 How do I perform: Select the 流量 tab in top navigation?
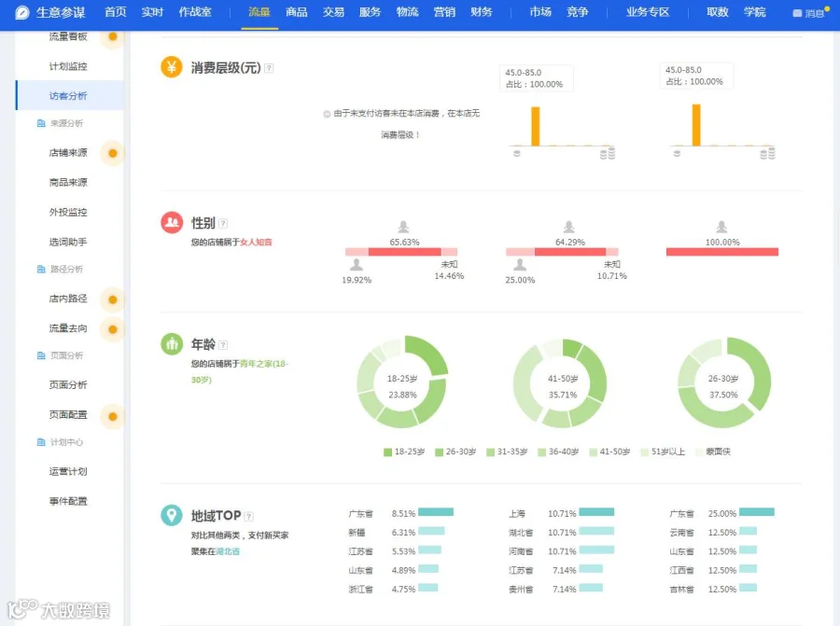pos(259,12)
